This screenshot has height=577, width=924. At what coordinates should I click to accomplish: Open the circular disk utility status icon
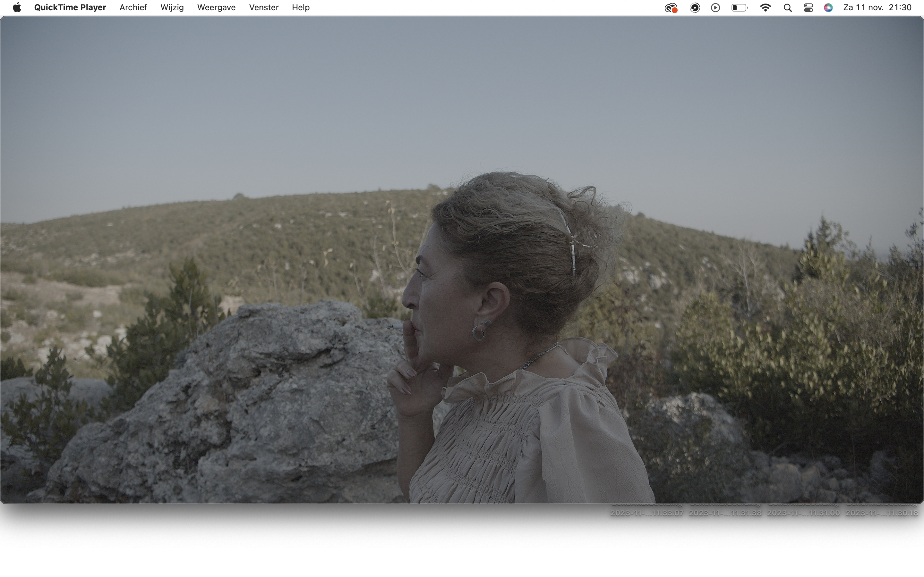click(x=695, y=8)
